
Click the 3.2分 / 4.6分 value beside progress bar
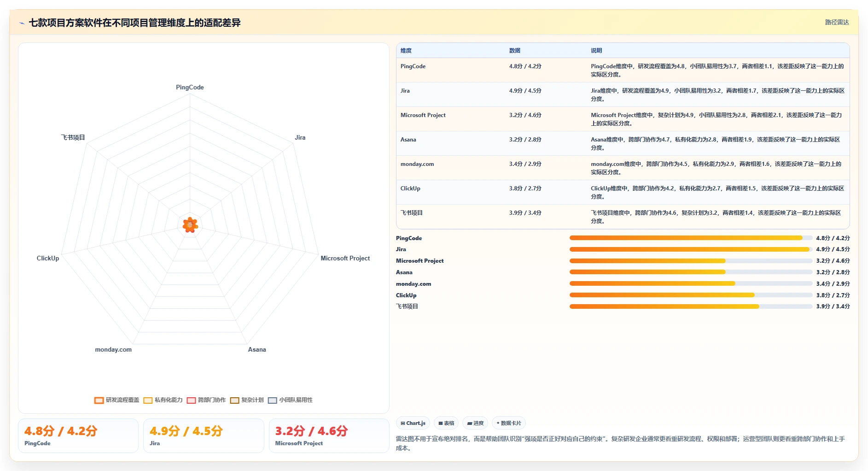click(833, 261)
